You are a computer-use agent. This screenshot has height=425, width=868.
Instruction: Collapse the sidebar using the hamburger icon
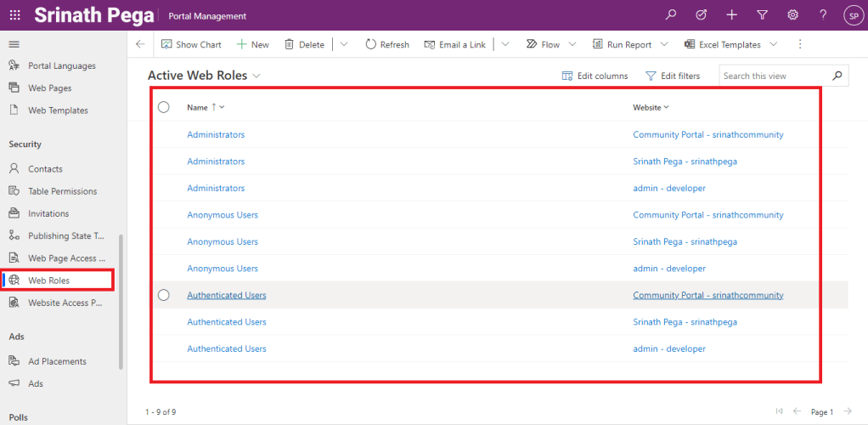pos(14,43)
